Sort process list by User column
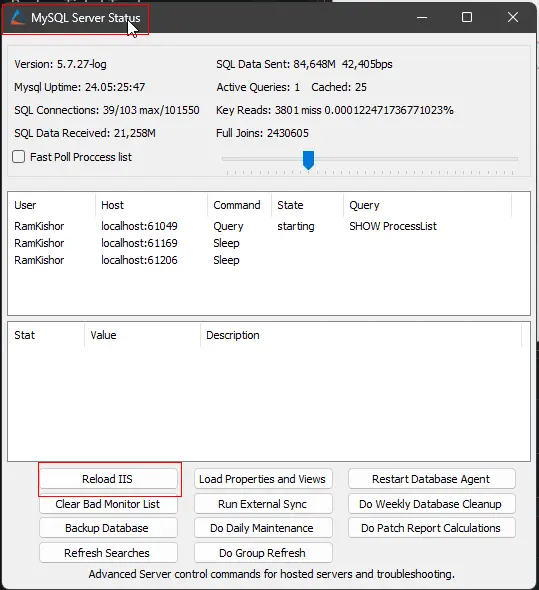The width and height of the screenshot is (539, 590). [x=52, y=205]
